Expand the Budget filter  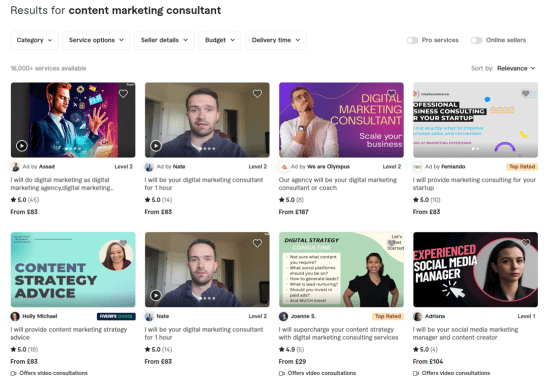[x=220, y=40]
